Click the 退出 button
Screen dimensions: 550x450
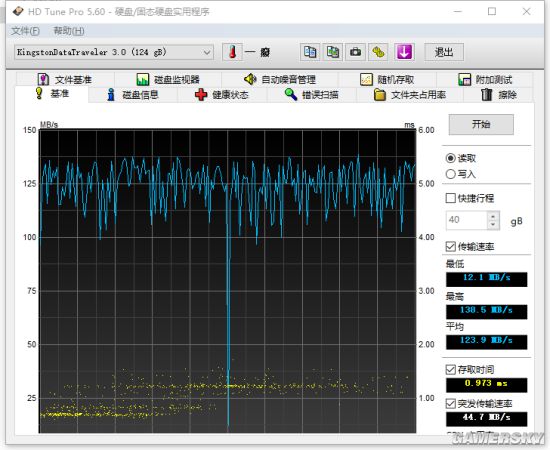point(444,52)
